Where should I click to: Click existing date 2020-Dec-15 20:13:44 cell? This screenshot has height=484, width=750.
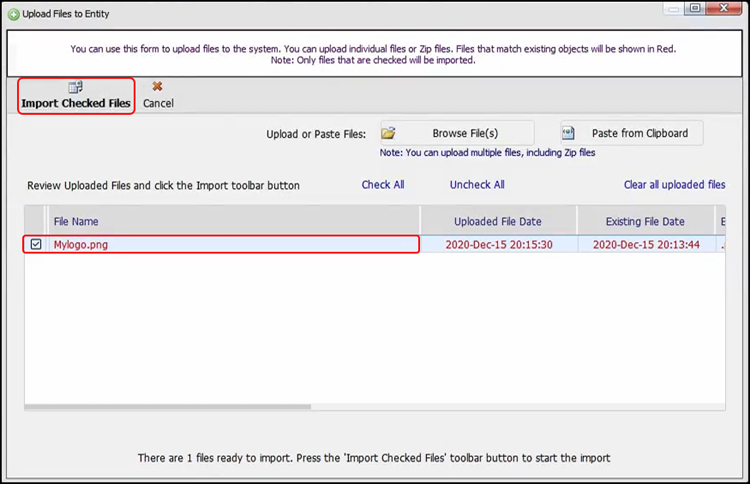[x=644, y=244]
